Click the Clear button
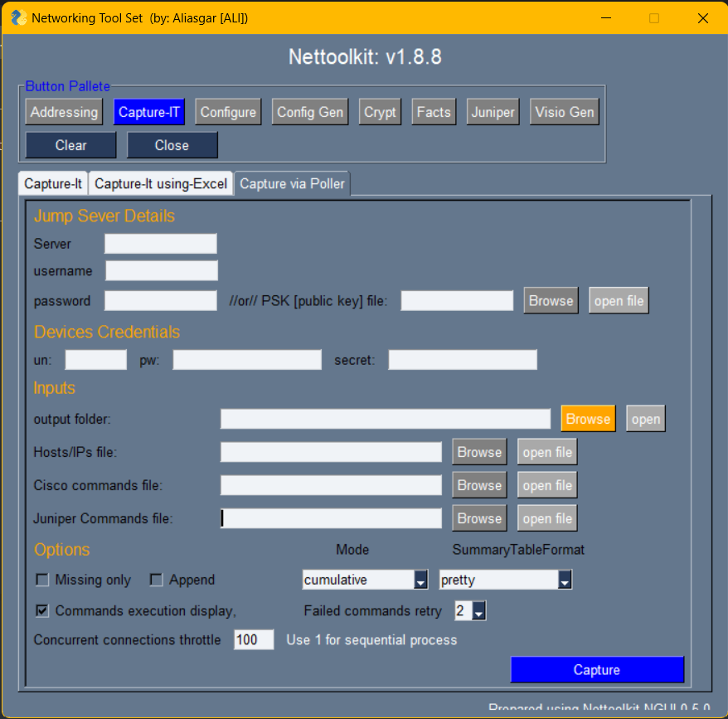 pyautogui.click(x=71, y=145)
